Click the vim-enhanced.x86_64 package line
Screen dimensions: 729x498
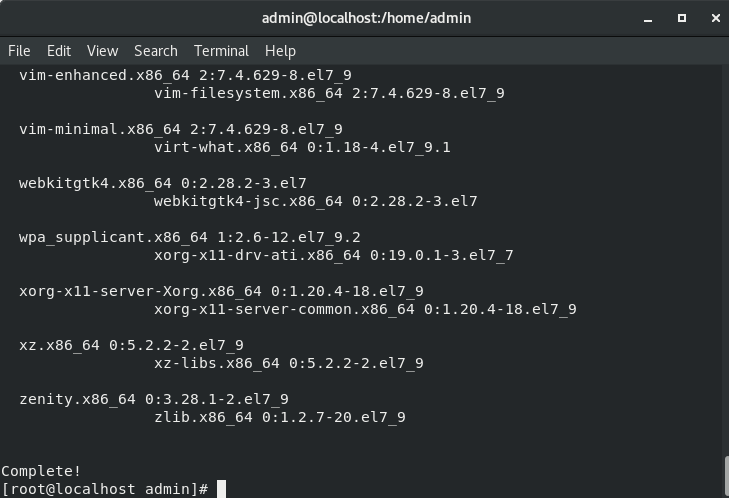click(185, 75)
